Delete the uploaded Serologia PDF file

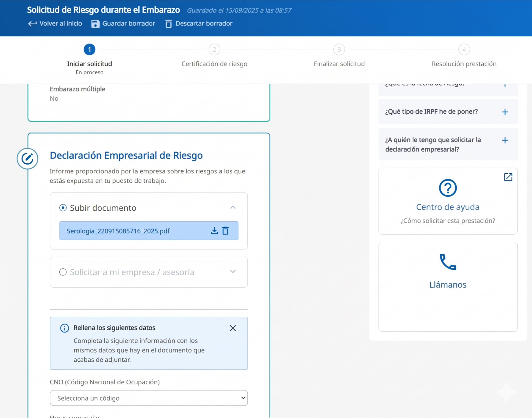tap(225, 231)
